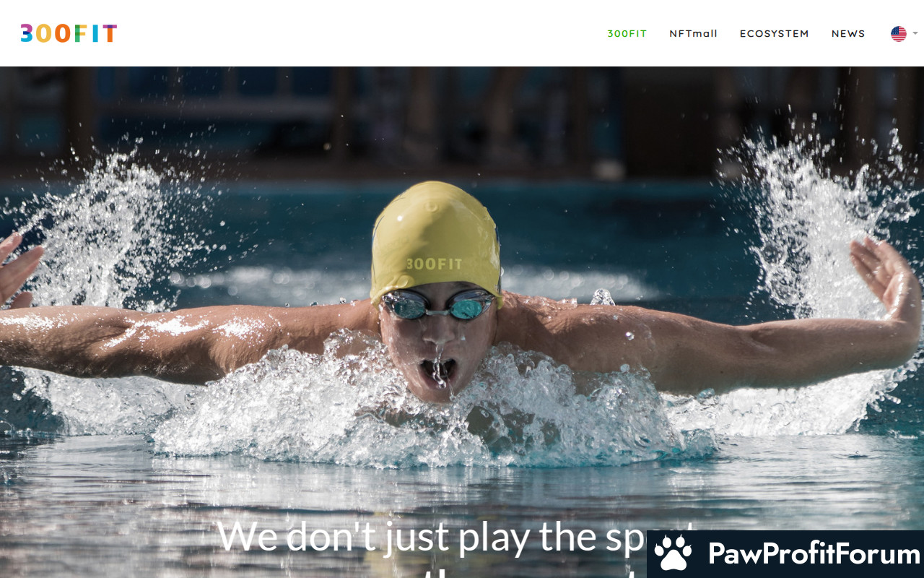Click the purple 3 in the logo

click(27, 33)
